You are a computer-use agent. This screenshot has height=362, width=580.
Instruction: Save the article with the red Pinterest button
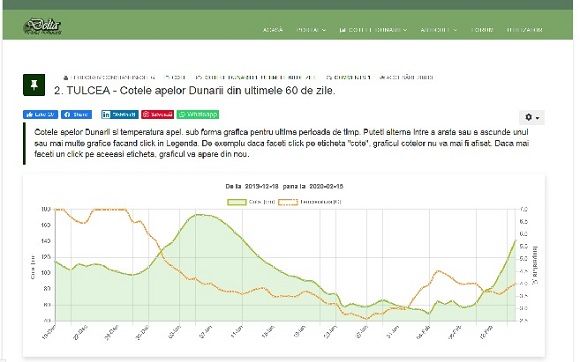pos(158,115)
